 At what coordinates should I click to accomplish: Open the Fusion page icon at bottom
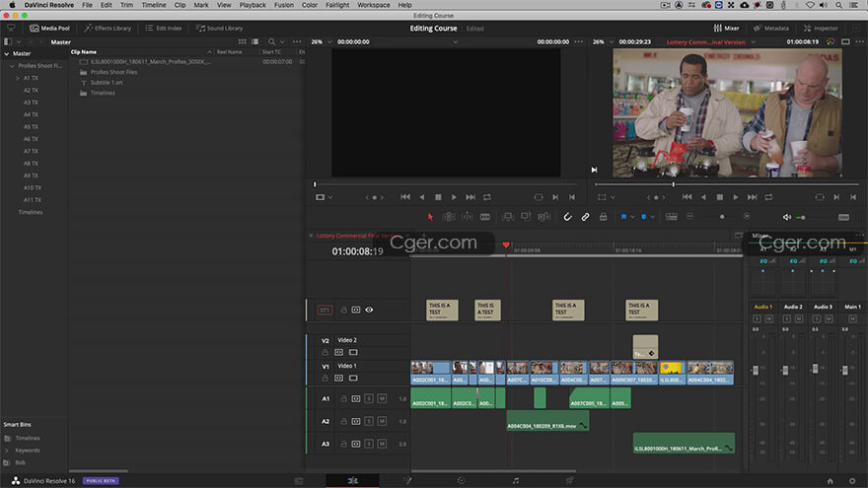[407, 481]
